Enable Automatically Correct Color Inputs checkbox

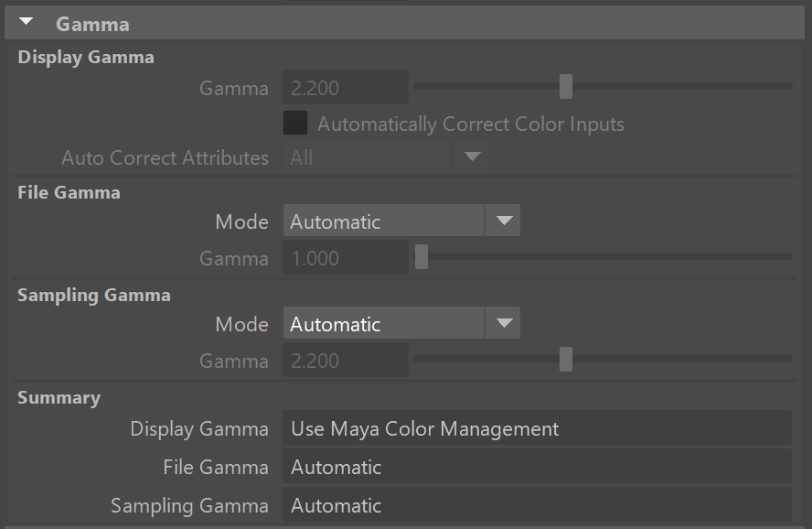click(x=295, y=124)
